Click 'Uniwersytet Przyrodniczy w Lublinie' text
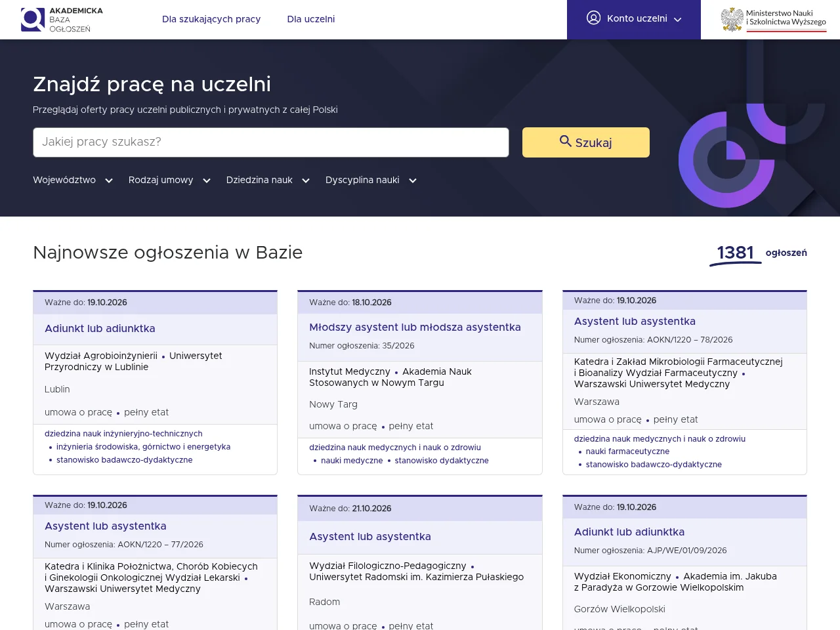 click(133, 362)
